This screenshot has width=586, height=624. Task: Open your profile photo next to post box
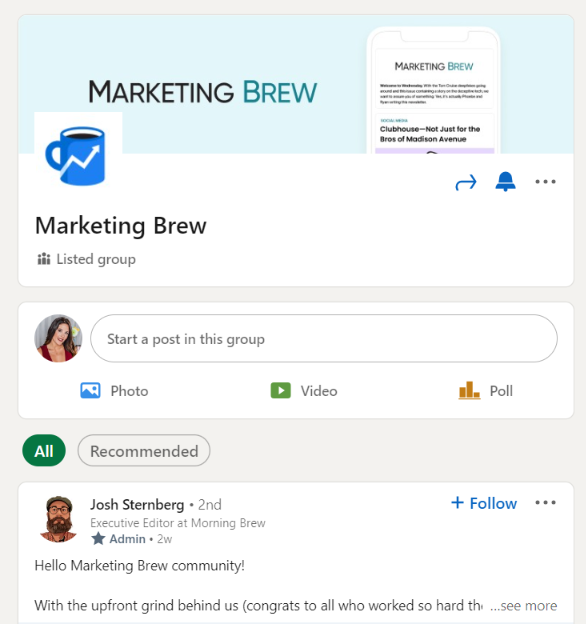point(58,338)
